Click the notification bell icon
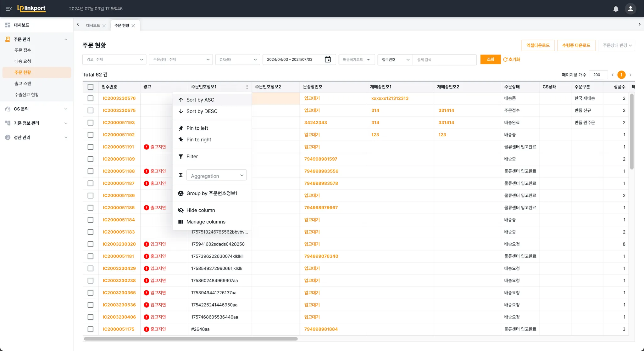The width and height of the screenshot is (644, 351). [x=616, y=9]
